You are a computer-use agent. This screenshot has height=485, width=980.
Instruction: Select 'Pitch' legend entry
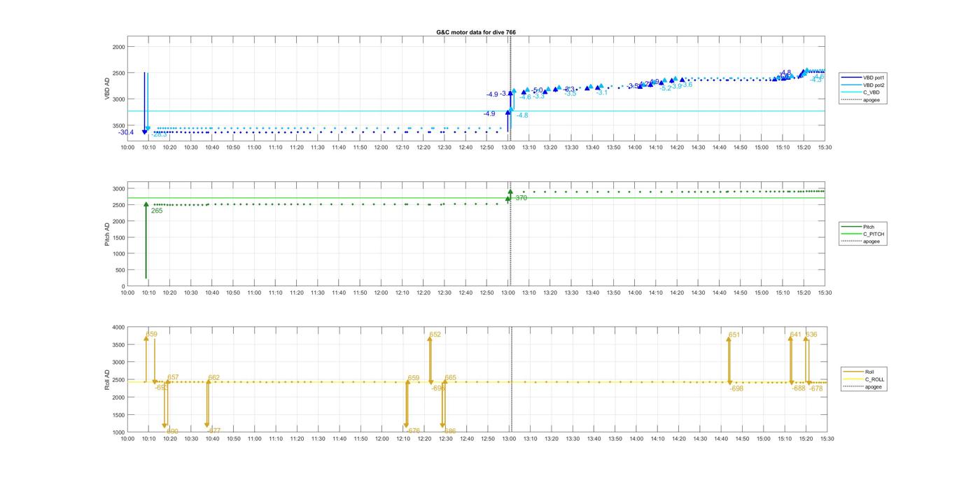pyautogui.click(x=868, y=227)
